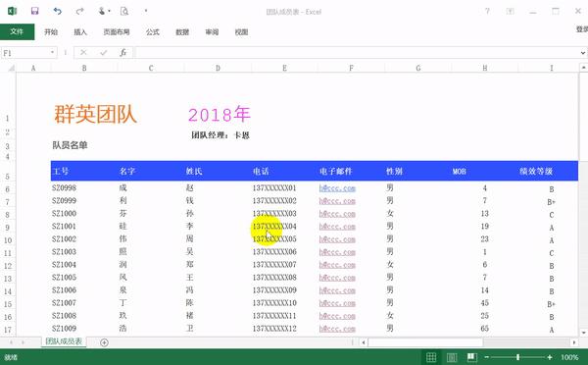
Task: Click inside the formula bar input
Action: click(357, 53)
